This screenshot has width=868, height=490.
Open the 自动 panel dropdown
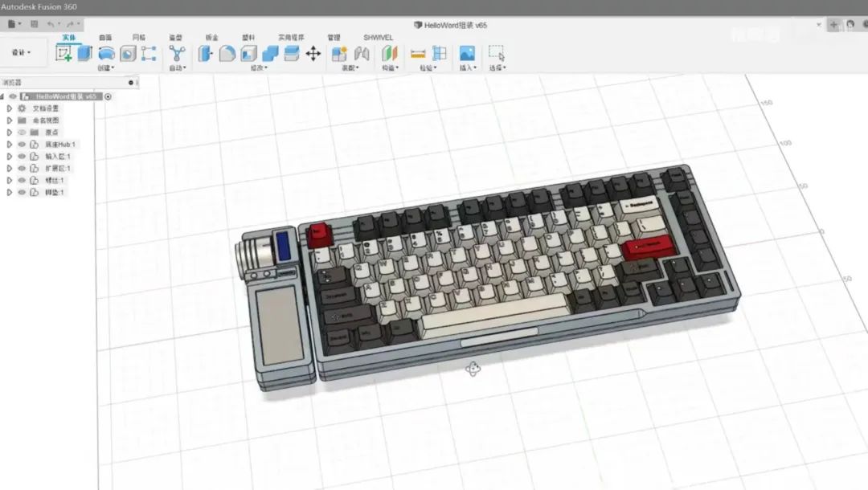click(x=177, y=68)
